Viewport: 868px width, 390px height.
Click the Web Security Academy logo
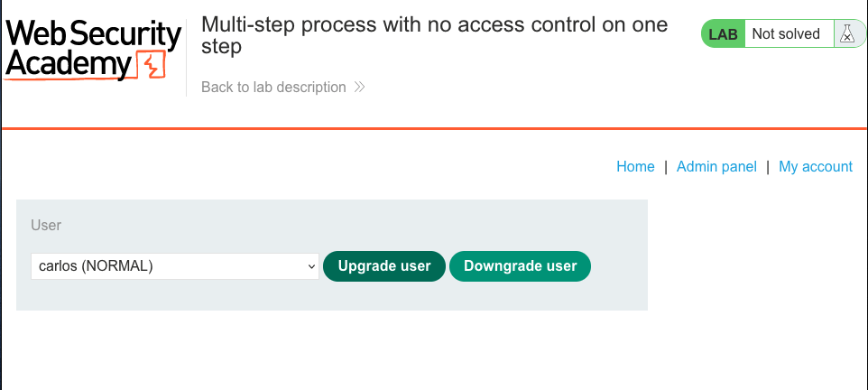[93, 51]
